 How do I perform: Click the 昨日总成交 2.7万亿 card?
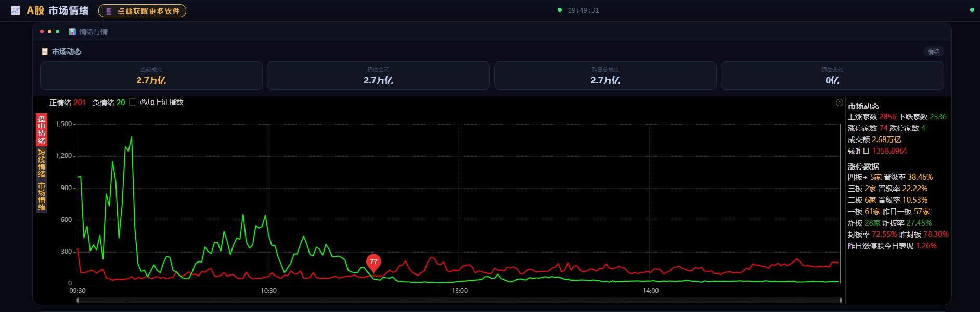click(x=605, y=76)
